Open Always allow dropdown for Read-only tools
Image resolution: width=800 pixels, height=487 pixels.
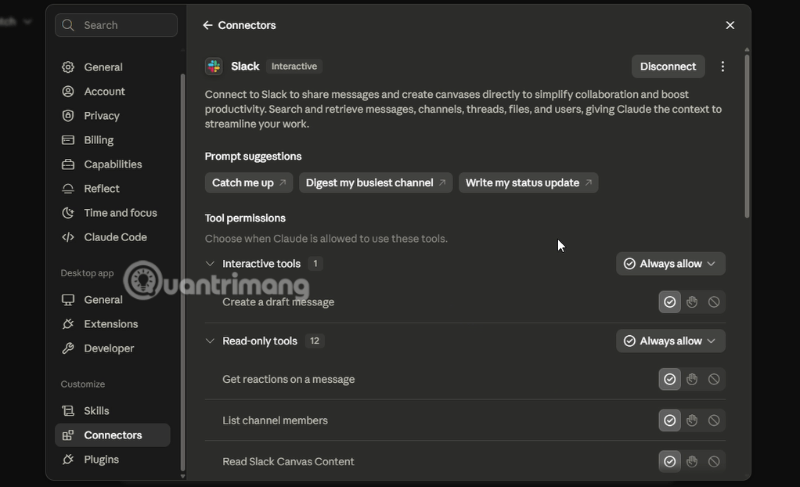coord(670,341)
